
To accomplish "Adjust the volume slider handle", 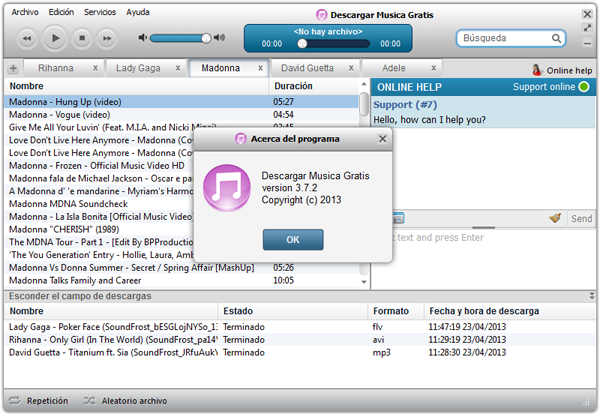I will (x=206, y=38).
